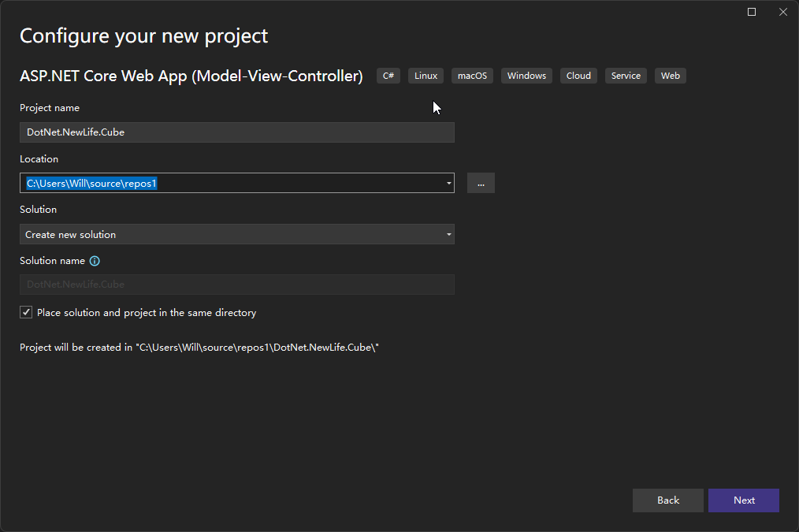Click the Location label
This screenshot has height=532, width=799.
click(39, 159)
